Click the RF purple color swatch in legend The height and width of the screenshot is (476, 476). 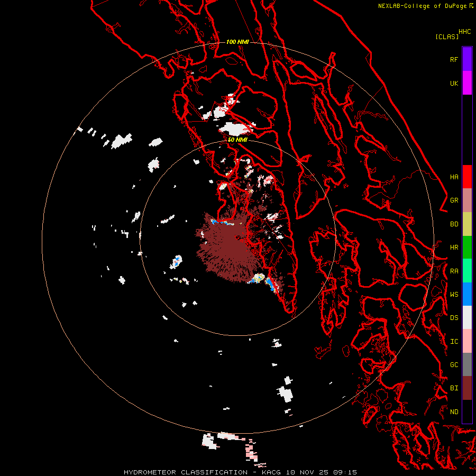[x=467, y=59]
